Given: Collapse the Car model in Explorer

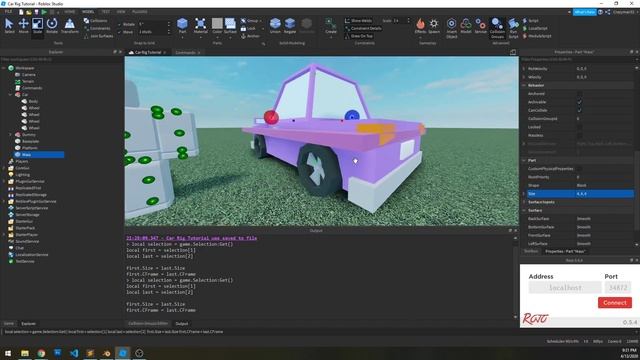Looking at the screenshot, I should [11, 95].
